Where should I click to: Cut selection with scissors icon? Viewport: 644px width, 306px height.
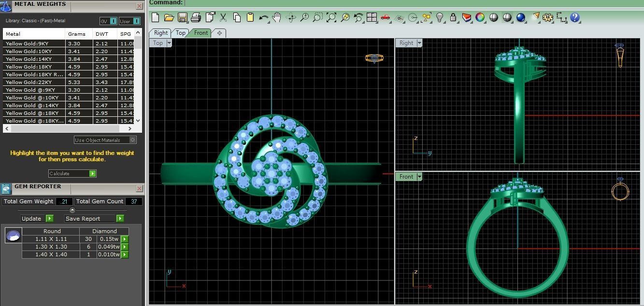(x=223, y=17)
